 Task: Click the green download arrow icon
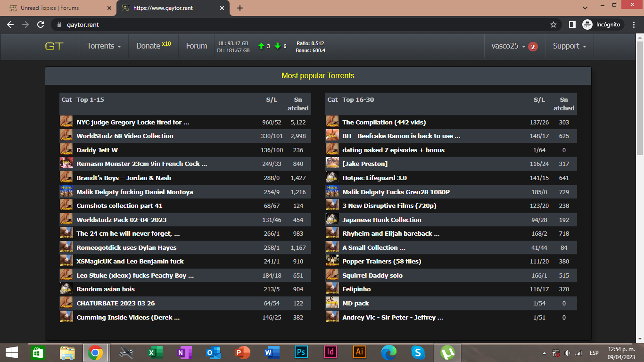[278, 46]
